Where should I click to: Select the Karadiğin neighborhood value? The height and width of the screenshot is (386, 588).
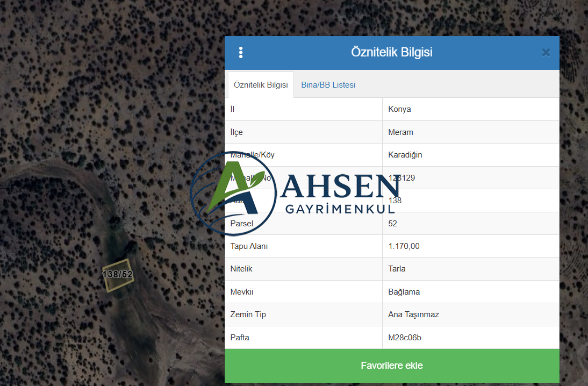tap(405, 155)
